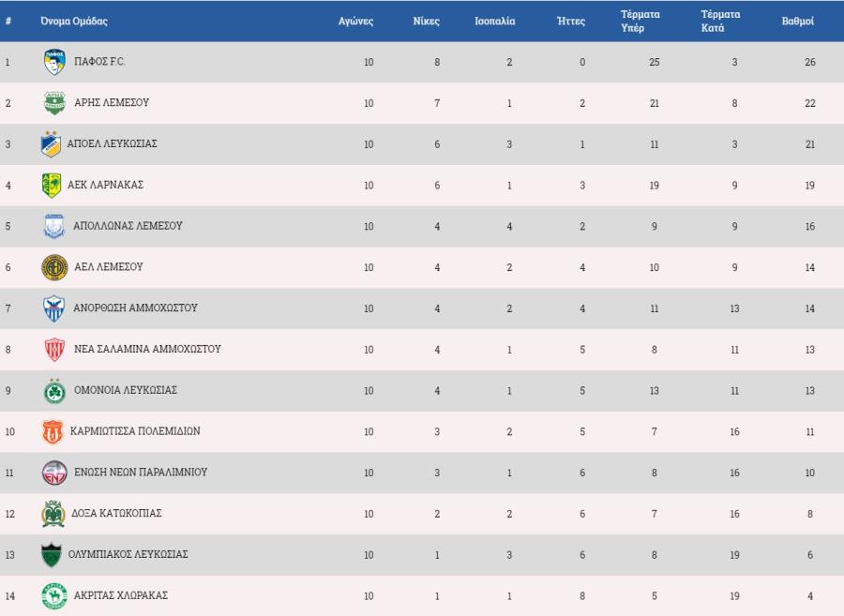
Task: Click ΠΑΦΟΣ F.C. points value 26
Action: click(x=810, y=62)
